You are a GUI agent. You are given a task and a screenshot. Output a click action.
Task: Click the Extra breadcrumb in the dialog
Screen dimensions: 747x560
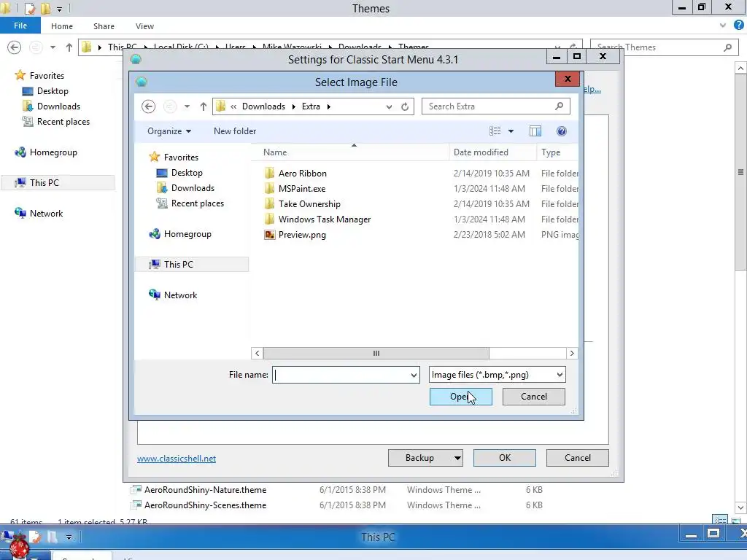(x=311, y=106)
